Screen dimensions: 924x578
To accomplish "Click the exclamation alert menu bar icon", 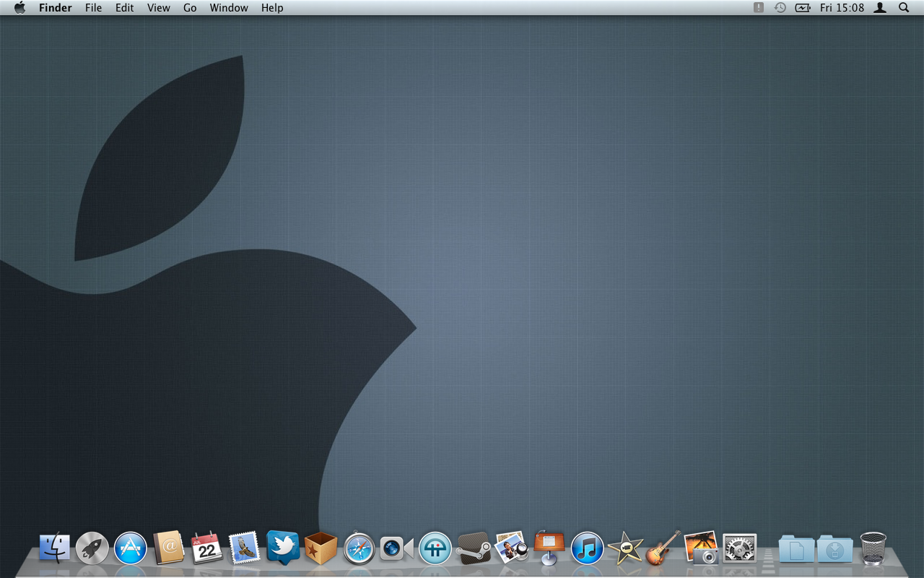I will click(759, 8).
